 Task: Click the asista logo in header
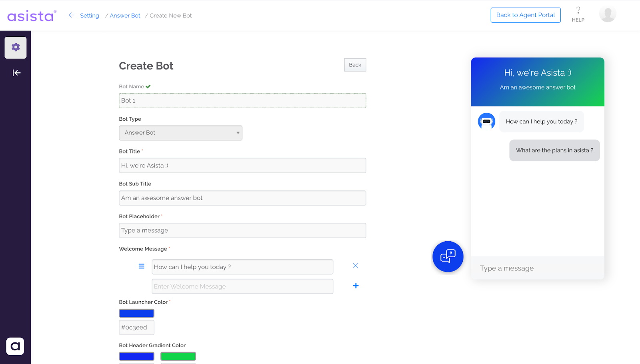tap(32, 16)
